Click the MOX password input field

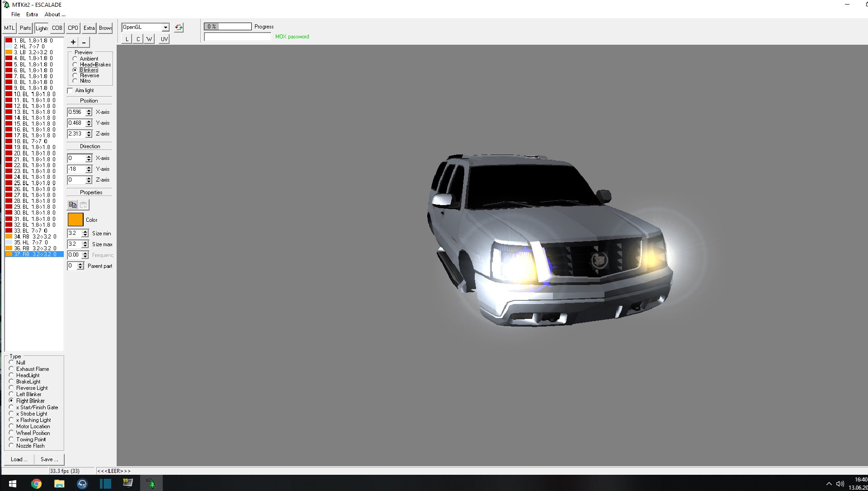pyautogui.click(x=238, y=37)
